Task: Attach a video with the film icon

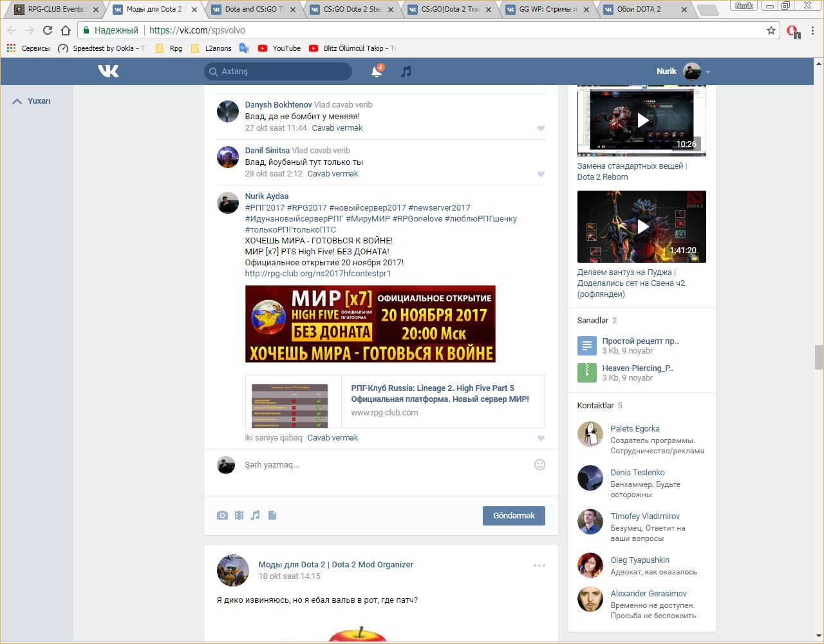Action: tap(239, 515)
